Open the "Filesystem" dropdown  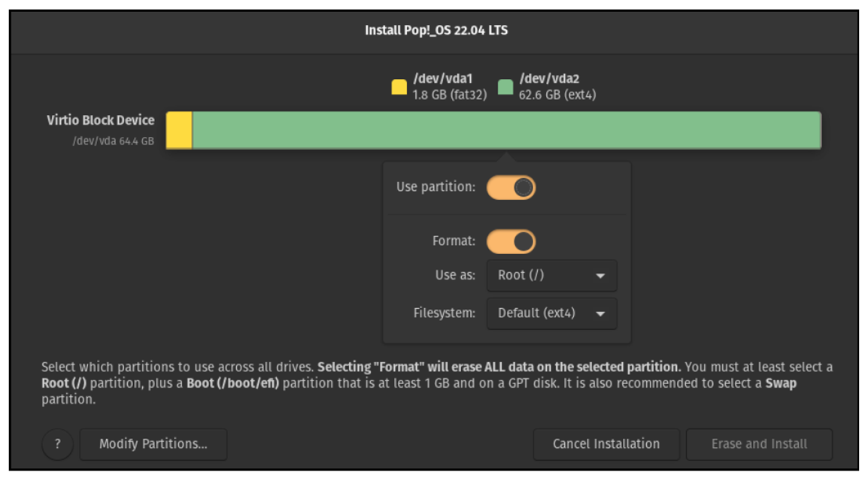pyautogui.click(x=551, y=313)
